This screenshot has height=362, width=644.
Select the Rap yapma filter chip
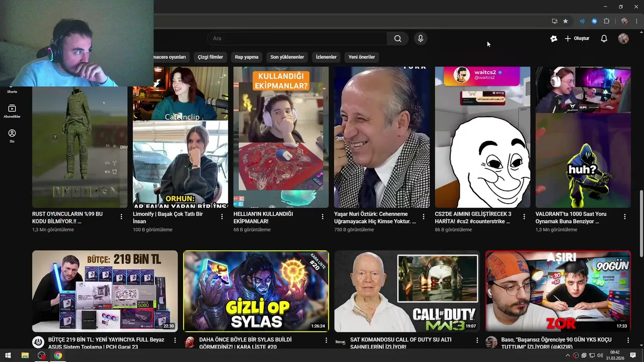(x=247, y=57)
